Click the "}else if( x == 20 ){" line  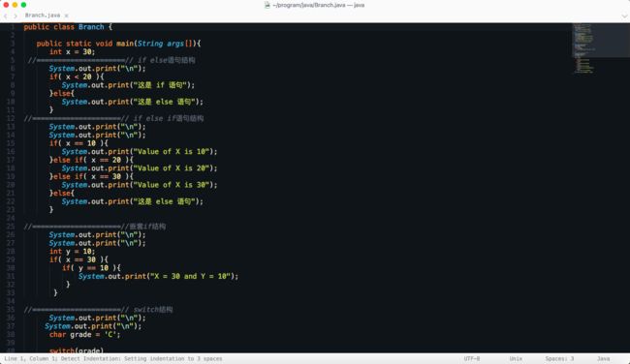tap(91, 160)
